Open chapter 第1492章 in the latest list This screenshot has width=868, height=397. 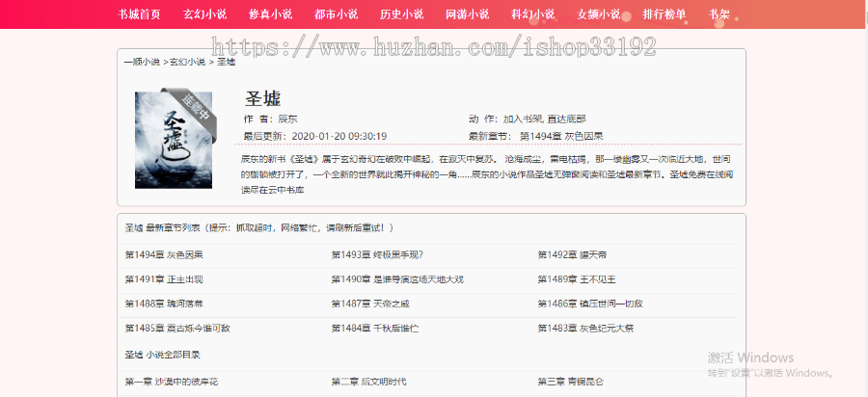pos(572,255)
